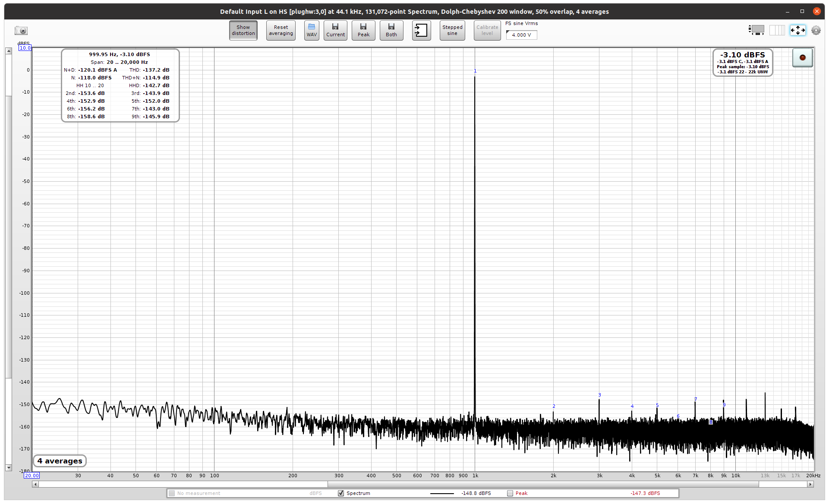Click the vertical scrollbar thumb
Screen dimensions: 829x504
click(8, 237)
